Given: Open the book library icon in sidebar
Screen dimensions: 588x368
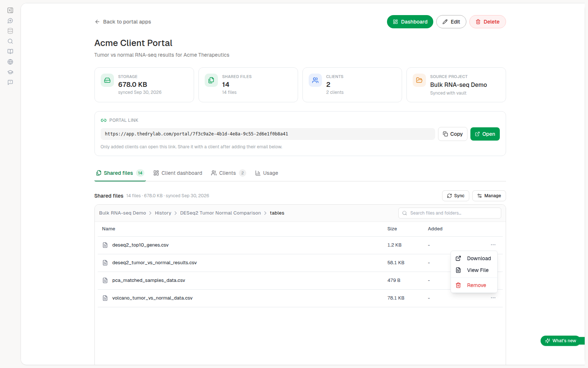Looking at the screenshot, I should coord(10,52).
